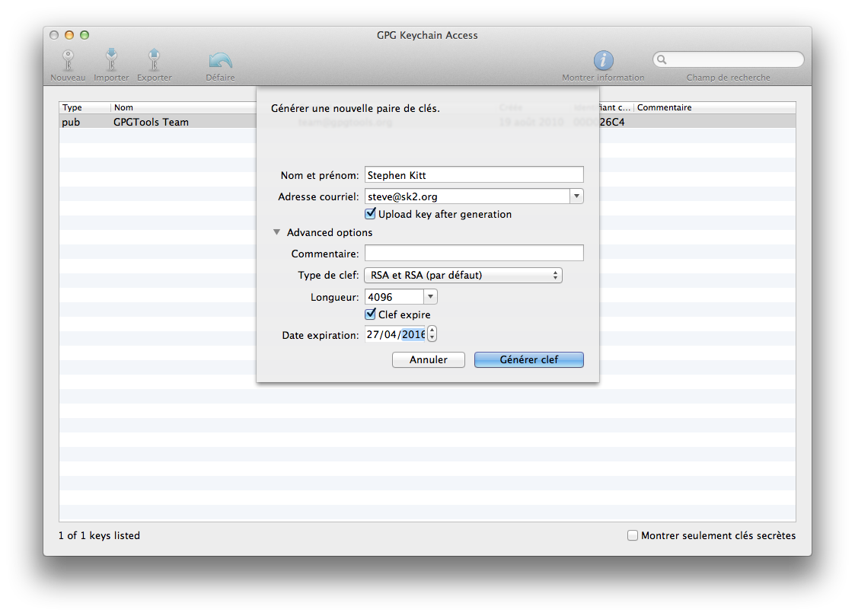
Task: Open the Montrer information info icon
Action: point(603,61)
